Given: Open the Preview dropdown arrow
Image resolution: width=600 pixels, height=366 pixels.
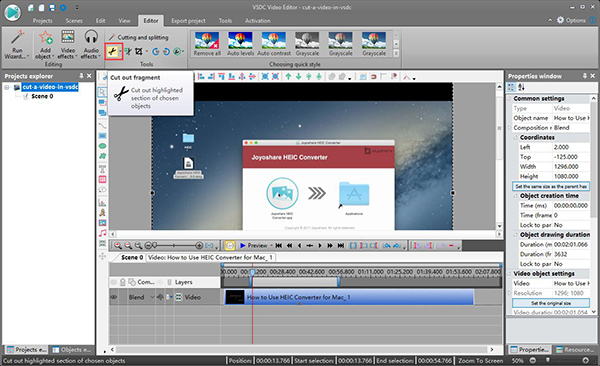Looking at the screenshot, I should click(272, 245).
